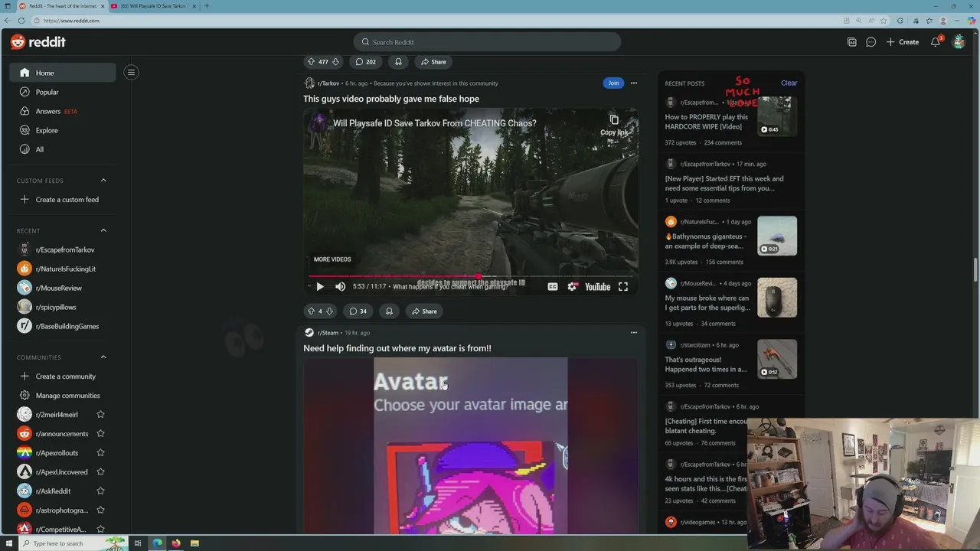This screenshot has height=551, width=980.
Task: Upvote the 'false hope' Tarkov post
Action: [311, 311]
